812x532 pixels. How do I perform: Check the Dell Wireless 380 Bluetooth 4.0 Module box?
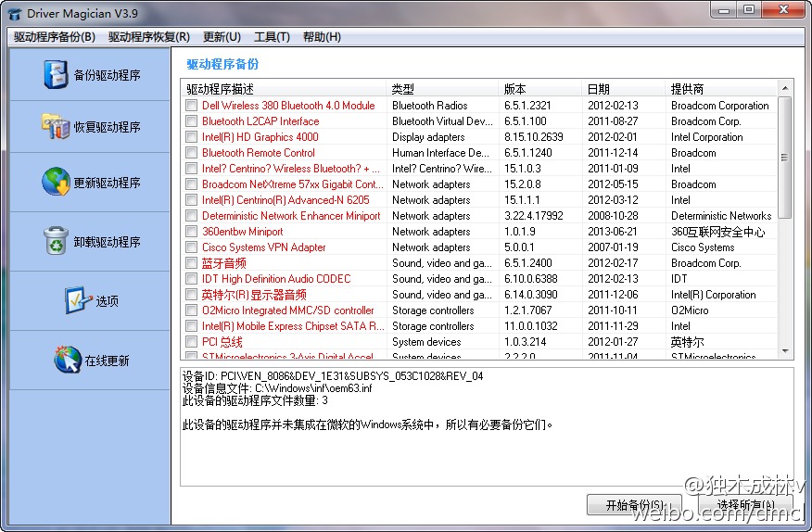click(x=192, y=106)
